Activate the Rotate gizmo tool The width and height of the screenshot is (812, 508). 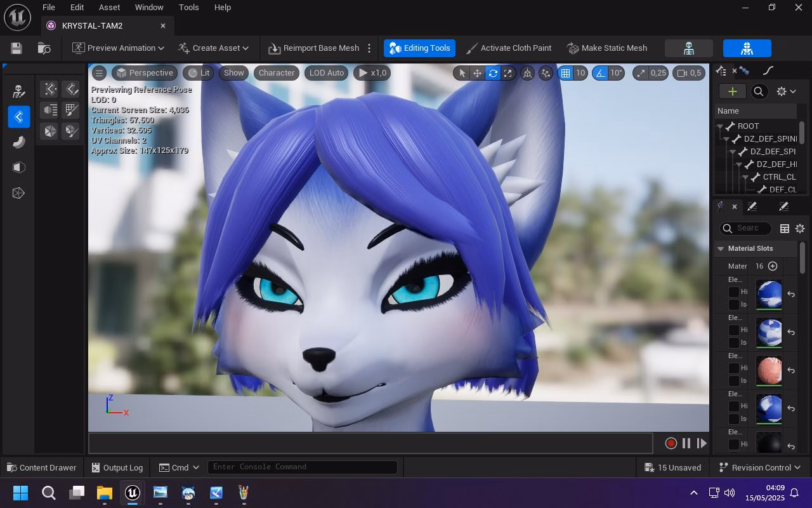tap(492, 73)
